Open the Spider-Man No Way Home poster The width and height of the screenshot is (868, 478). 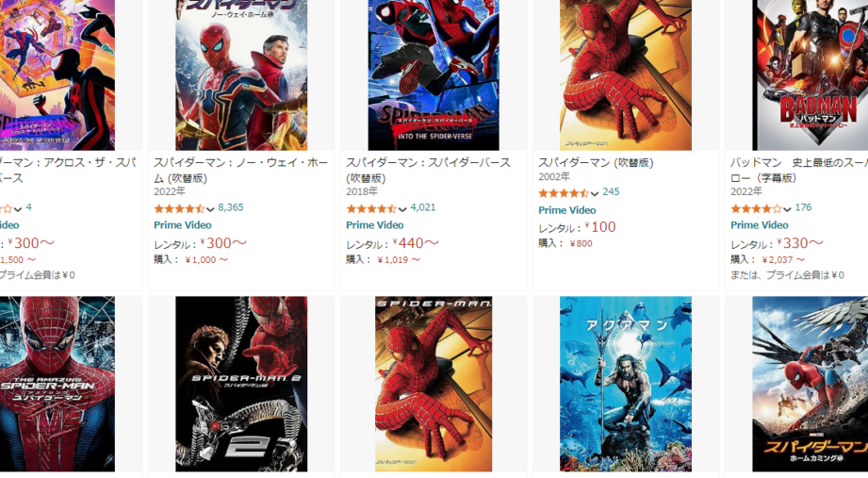tap(241, 74)
